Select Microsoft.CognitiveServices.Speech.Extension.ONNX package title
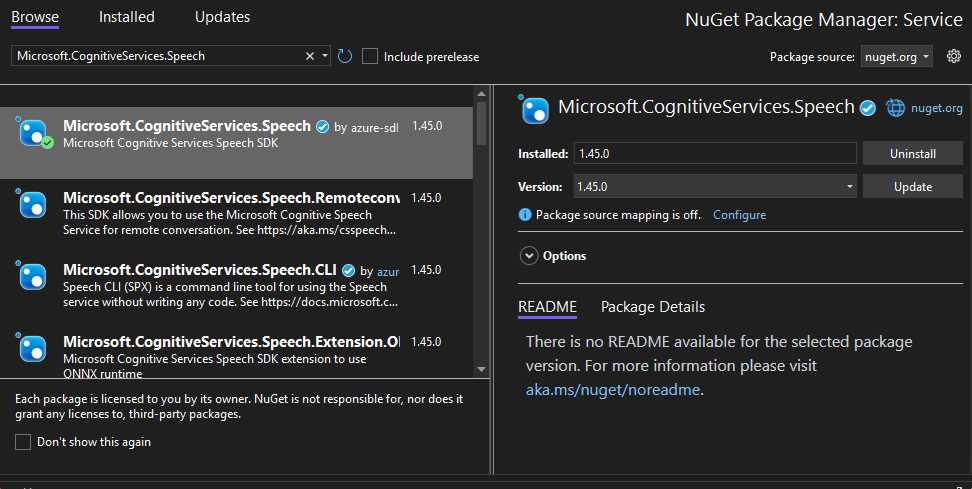972x489 pixels. click(231, 341)
